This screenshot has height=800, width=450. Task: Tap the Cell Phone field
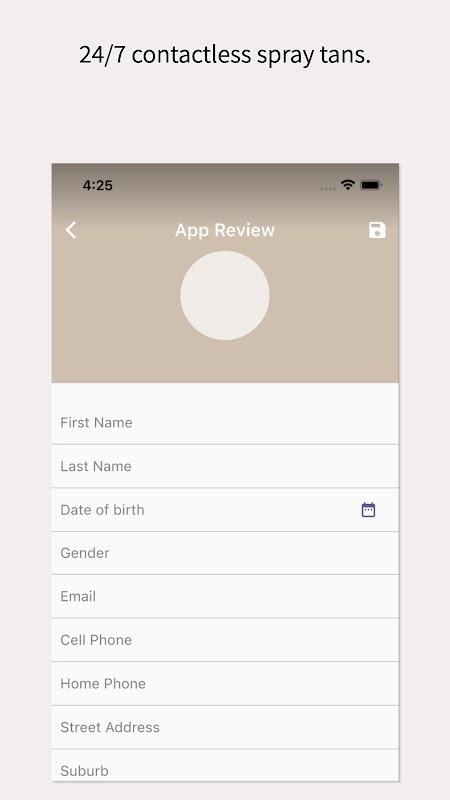point(225,640)
